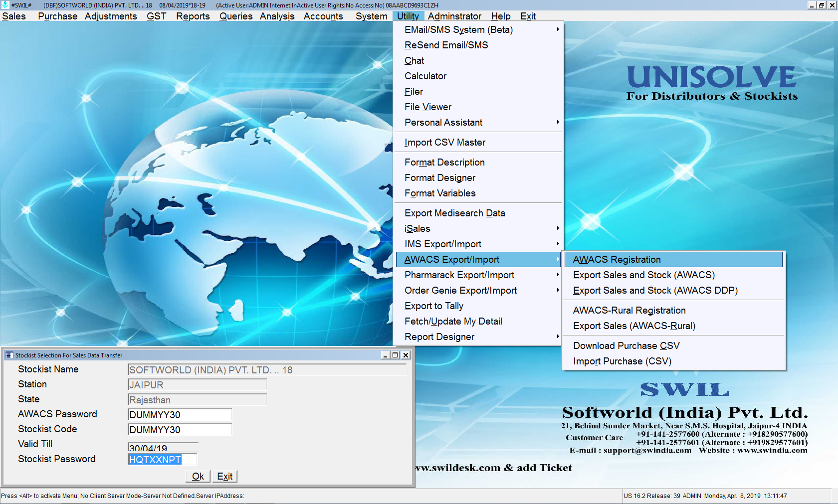Click Exit button in Stockist Selection dialog
838x504 pixels.
tap(225, 476)
